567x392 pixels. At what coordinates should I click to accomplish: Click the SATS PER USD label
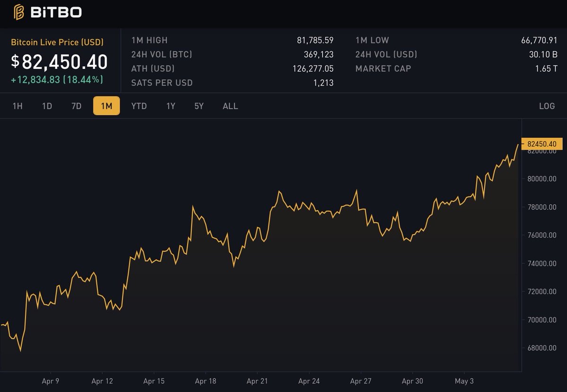[x=162, y=83]
